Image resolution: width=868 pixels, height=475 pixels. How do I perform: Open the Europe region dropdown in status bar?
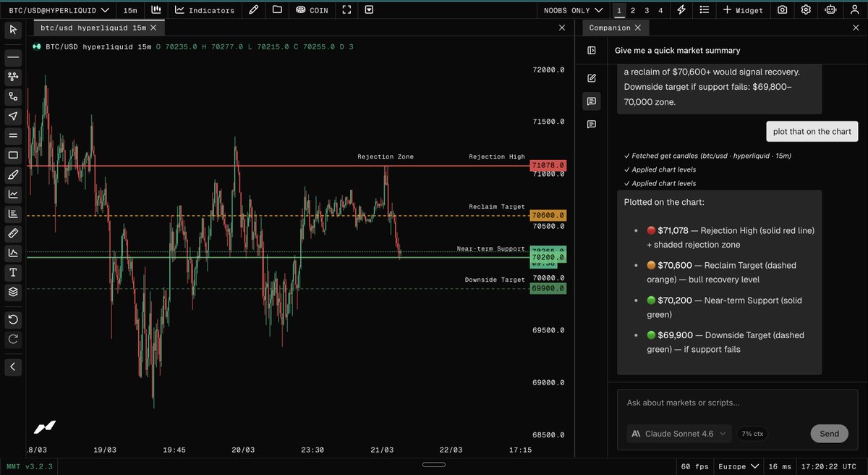(x=739, y=466)
